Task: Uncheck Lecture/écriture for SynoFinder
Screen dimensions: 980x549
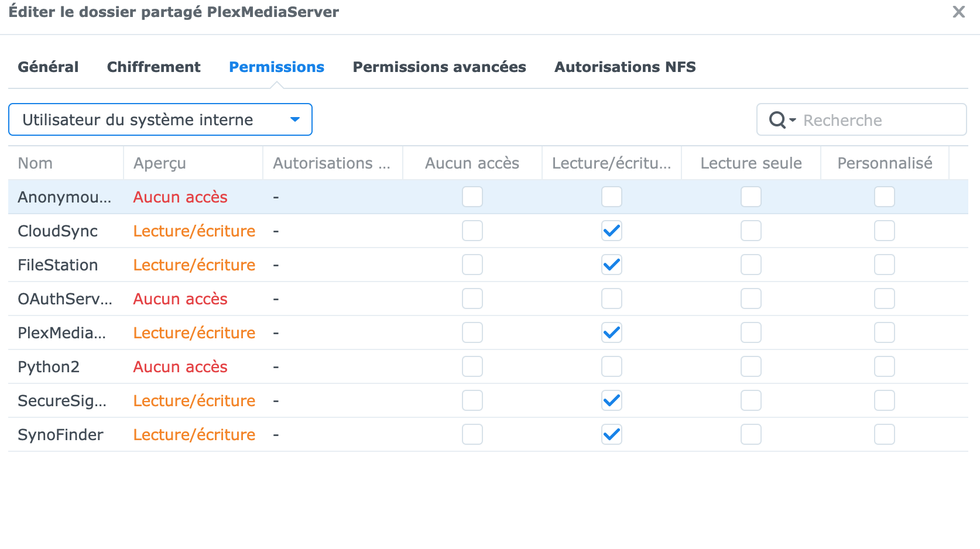Action: pyautogui.click(x=612, y=434)
